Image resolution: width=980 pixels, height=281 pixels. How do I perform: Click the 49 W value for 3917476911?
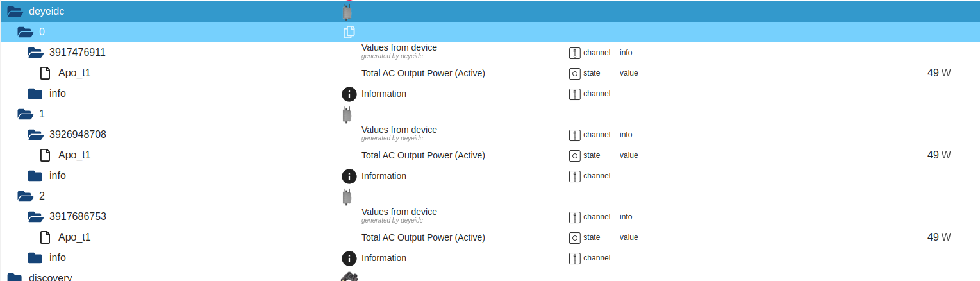(939, 73)
